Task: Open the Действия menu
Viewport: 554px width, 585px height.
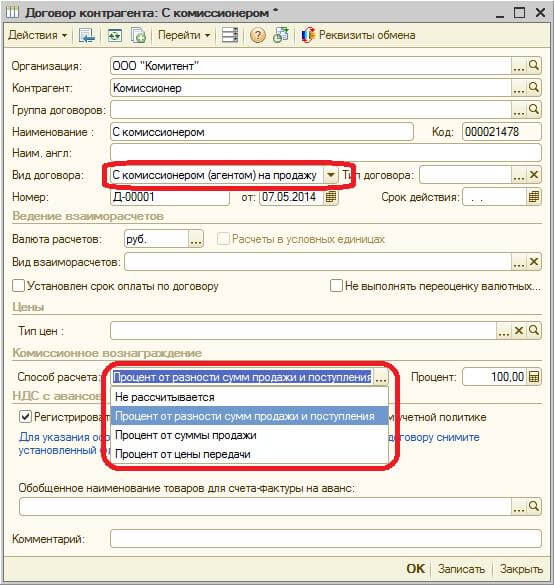Action: 38,35
